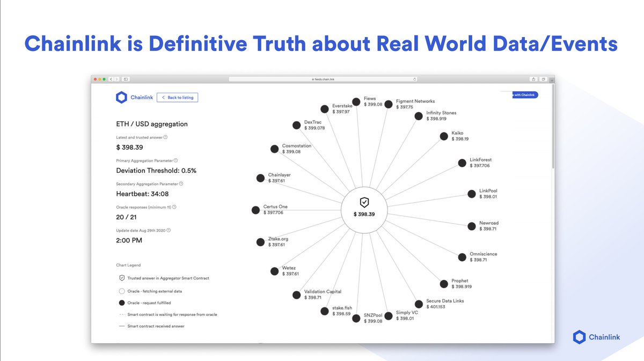Viewport: 644px width, 361px height.
Task: Click the 20 / 21 oracle responses value
Action: point(127,217)
